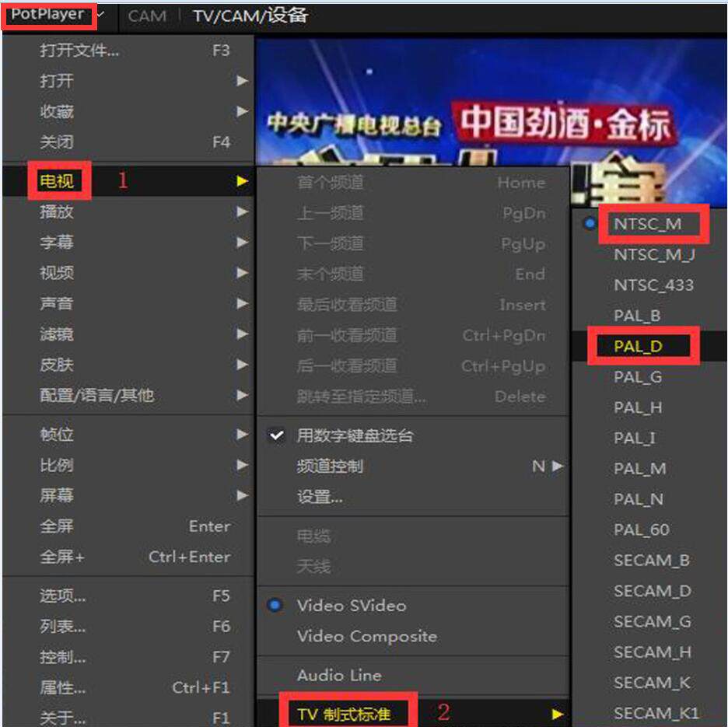Viewport: 728px width, 727px height.
Task: Open the 屏幕 submenu
Action: [x=128, y=495]
